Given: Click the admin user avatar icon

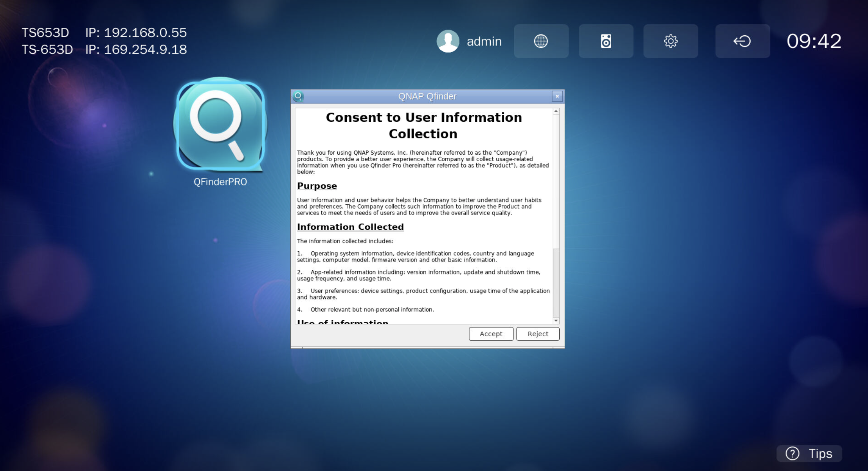Looking at the screenshot, I should click(x=448, y=41).
